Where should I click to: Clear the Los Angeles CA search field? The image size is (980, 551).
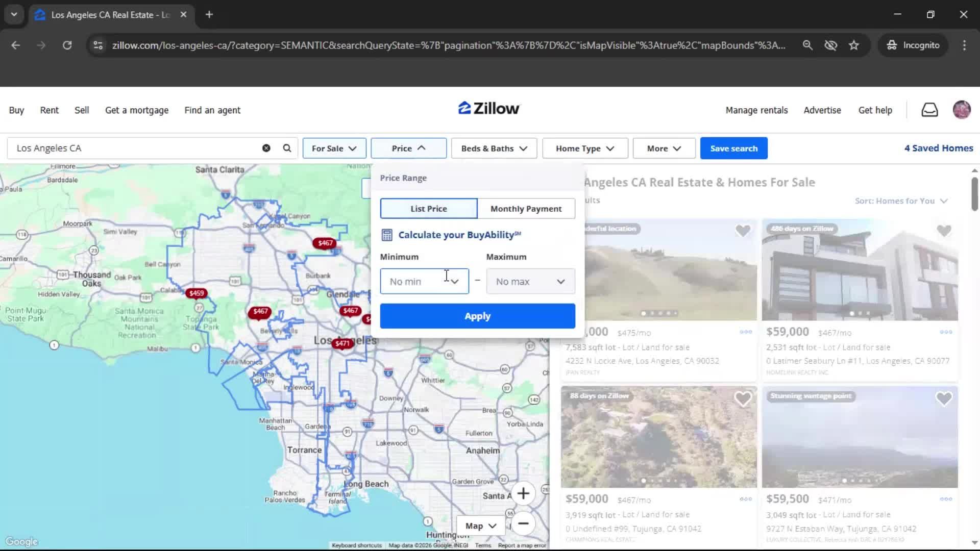266,148
